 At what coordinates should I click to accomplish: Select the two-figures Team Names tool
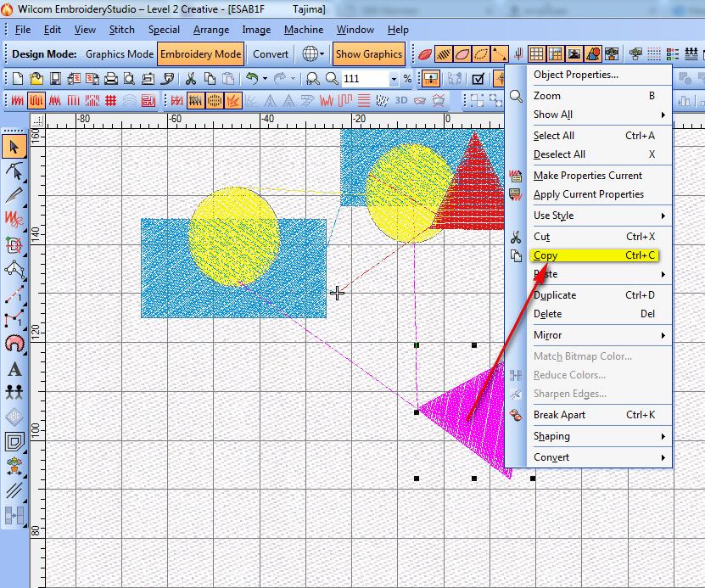14,392
